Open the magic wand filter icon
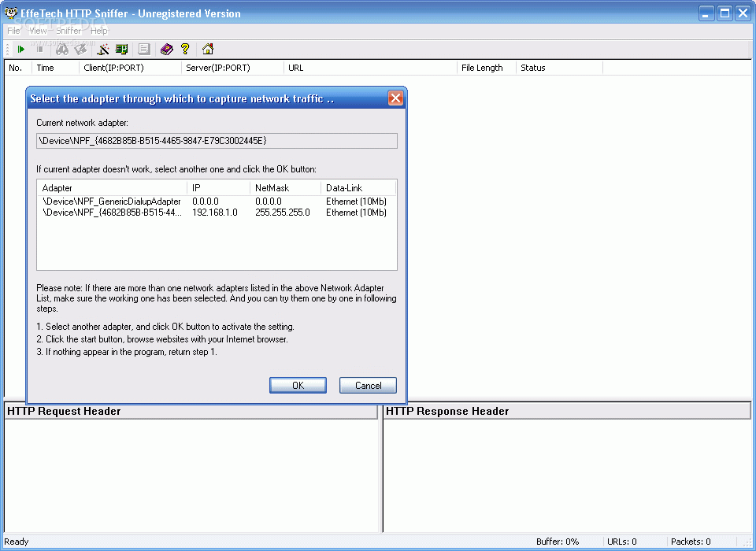756x551 pixels. coord(103,49)
